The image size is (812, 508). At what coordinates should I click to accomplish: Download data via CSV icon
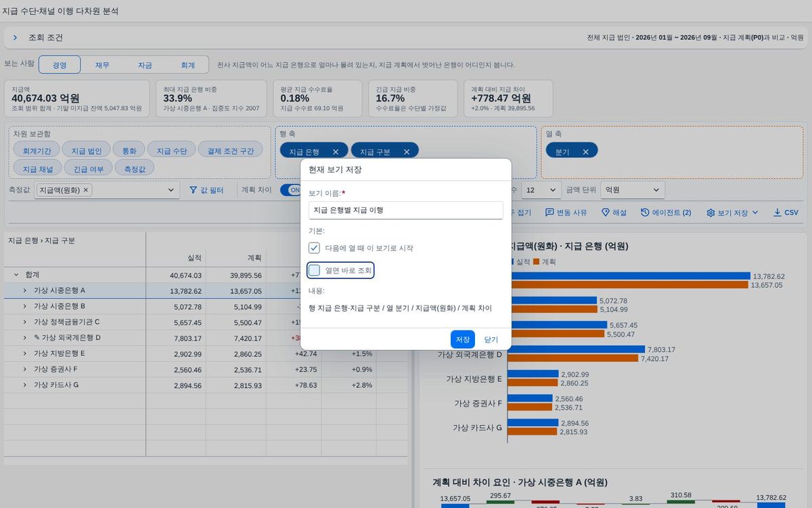tap(777, 213)
